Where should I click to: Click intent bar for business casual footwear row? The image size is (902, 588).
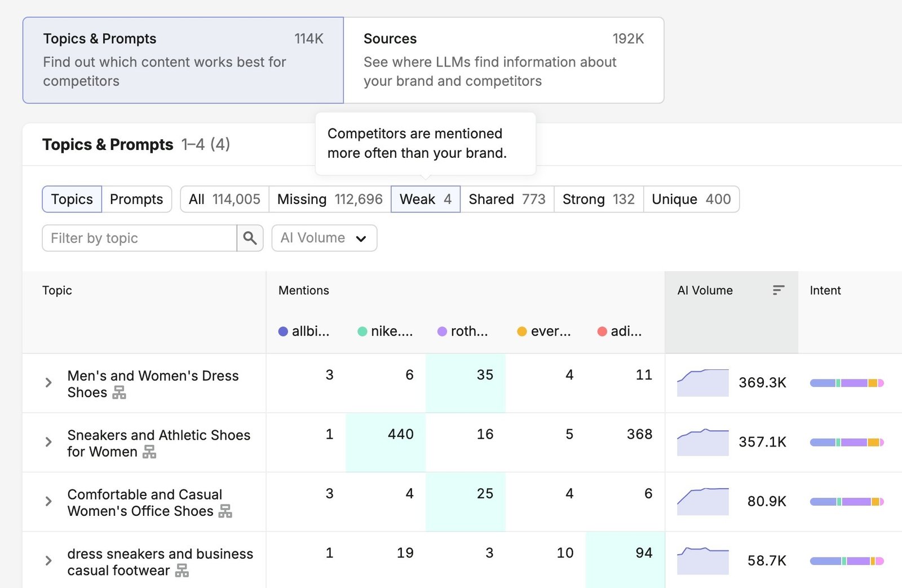[847, 561]
